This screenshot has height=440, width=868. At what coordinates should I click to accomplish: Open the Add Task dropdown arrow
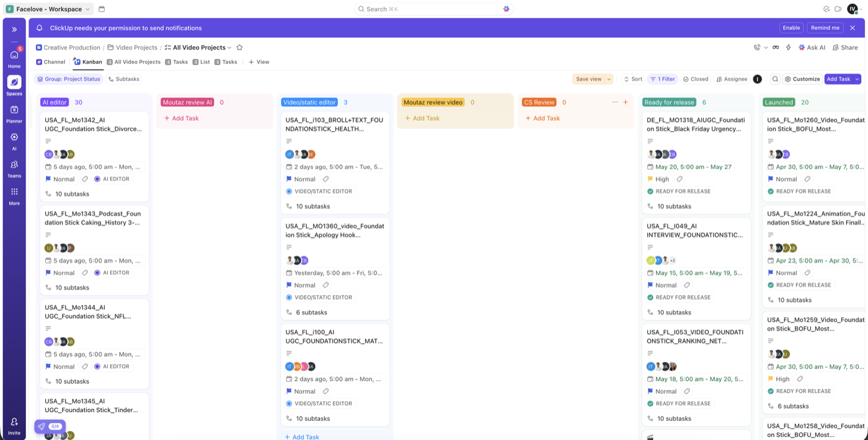[857, 79]
